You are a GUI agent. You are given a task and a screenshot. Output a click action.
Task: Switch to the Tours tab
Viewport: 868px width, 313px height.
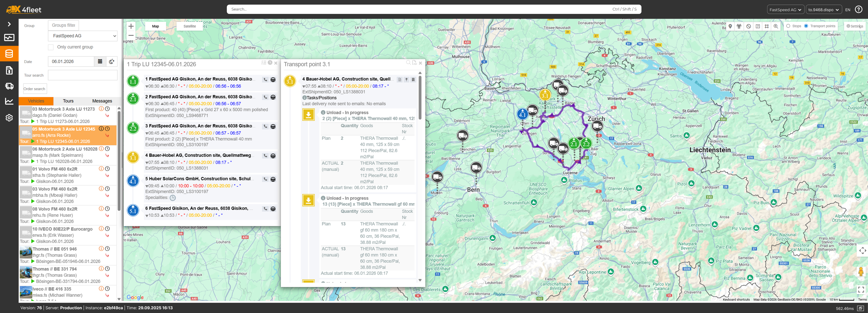[68, 101]
